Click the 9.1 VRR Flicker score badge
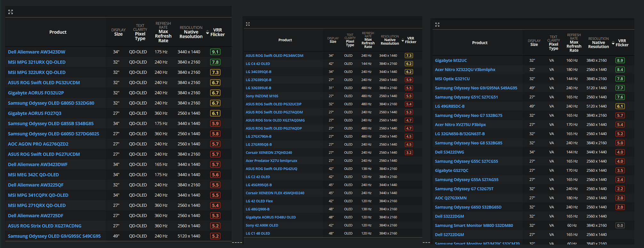The image size is (644, 248). tap(215, 52)
